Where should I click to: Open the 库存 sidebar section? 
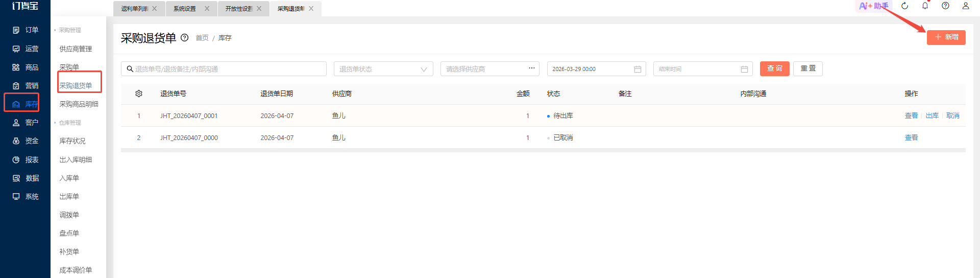point(25,104)
